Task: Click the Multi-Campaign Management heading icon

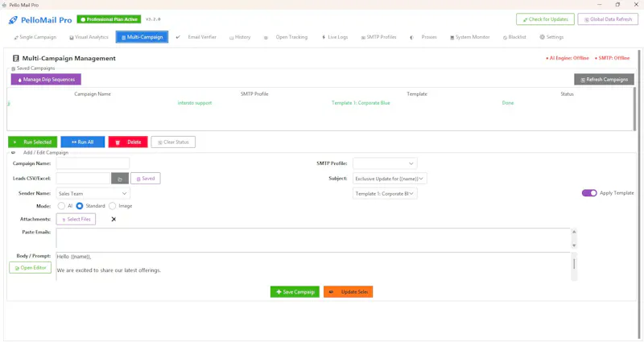Action: (15, 58)
